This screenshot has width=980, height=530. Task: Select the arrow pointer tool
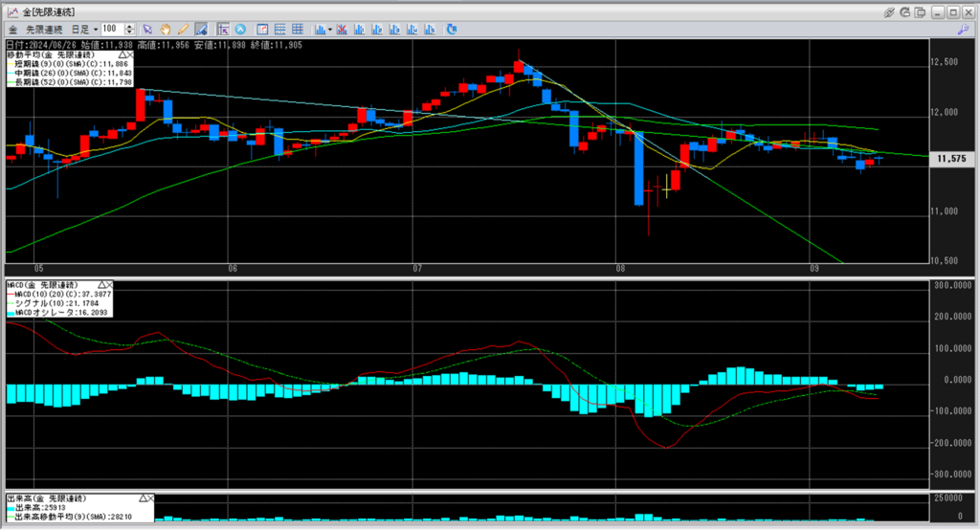click(x=148, y=30)
